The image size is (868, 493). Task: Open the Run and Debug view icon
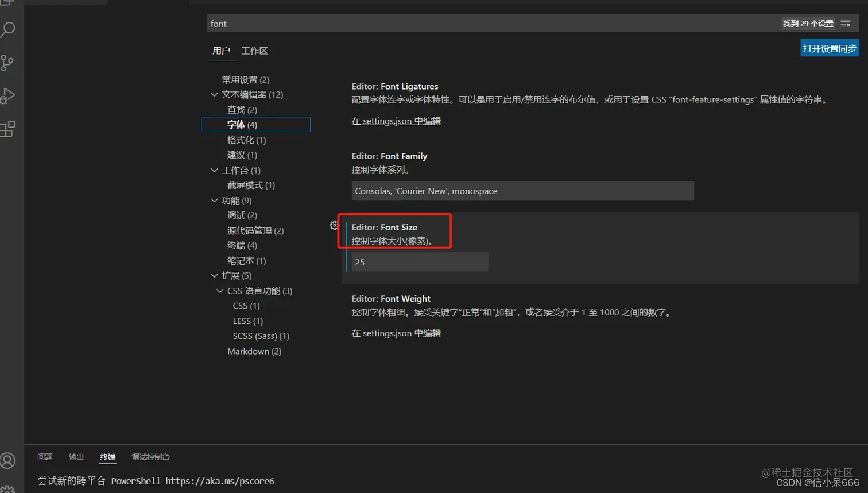[8, 95]
